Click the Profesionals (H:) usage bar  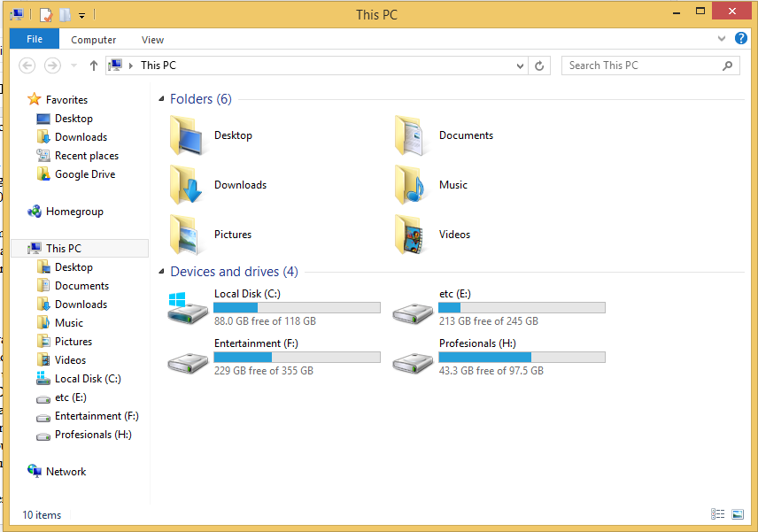(522, 357)
